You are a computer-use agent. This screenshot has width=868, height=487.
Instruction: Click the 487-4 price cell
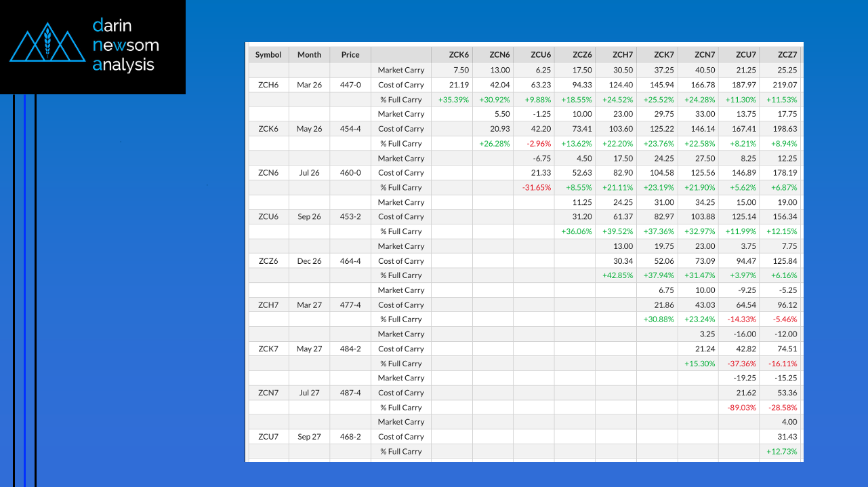coord(350,393)
